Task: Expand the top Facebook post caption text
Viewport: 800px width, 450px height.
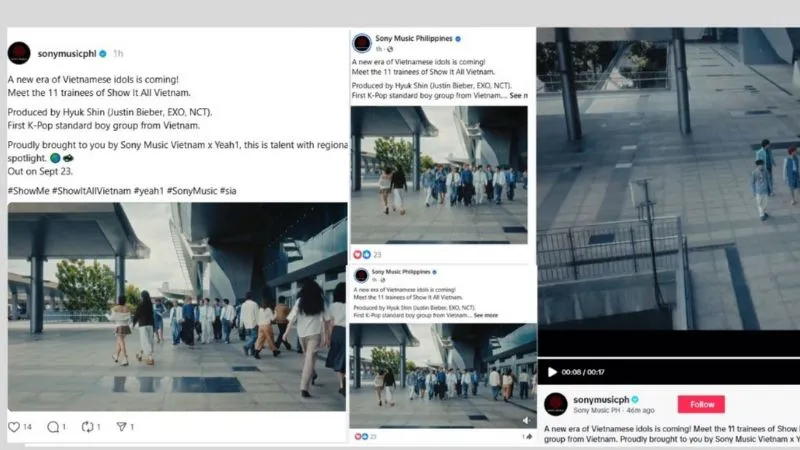Action: point(518,96)
